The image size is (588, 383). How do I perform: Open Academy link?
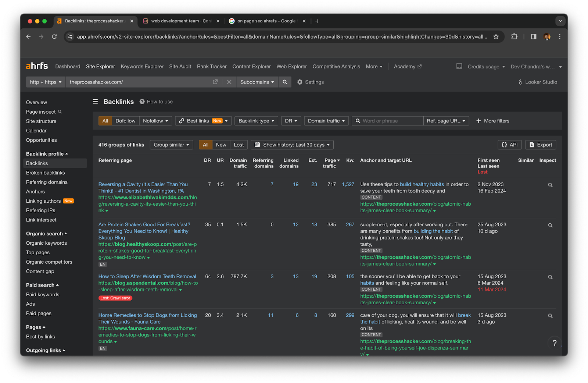(x=408, y=67)
